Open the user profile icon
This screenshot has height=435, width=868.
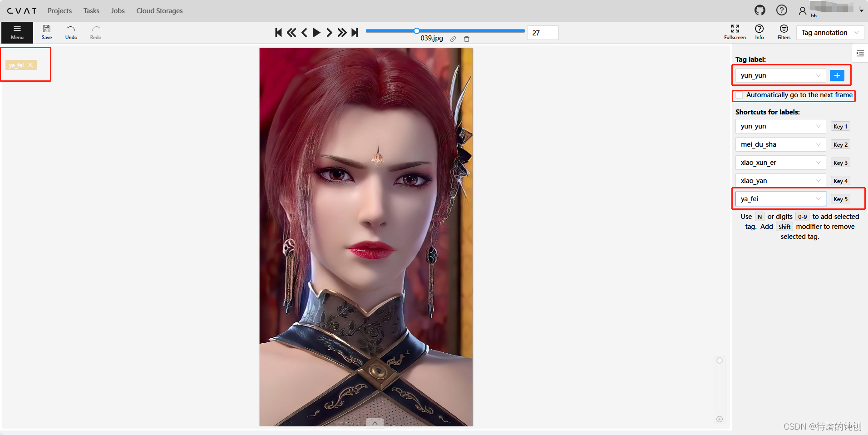(x=803, y=10)
